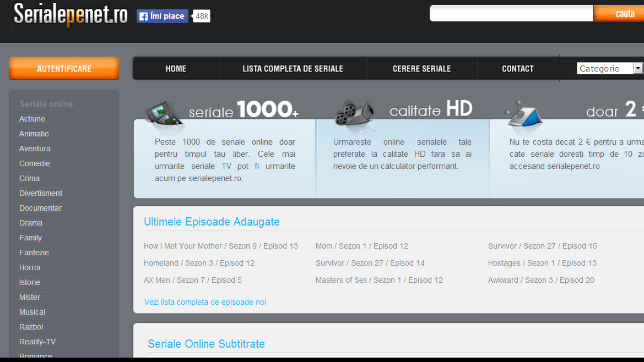Select the Documentar category link
Viewport: 644px width, 362px height.
click(40, 208)
